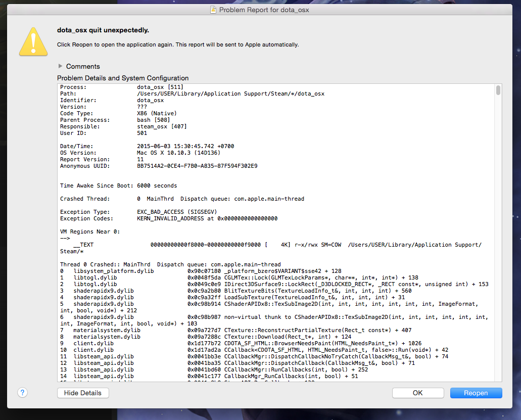This screenshot has width=521, height=420.
Task: Click the OK button
Action: [418, 393]
